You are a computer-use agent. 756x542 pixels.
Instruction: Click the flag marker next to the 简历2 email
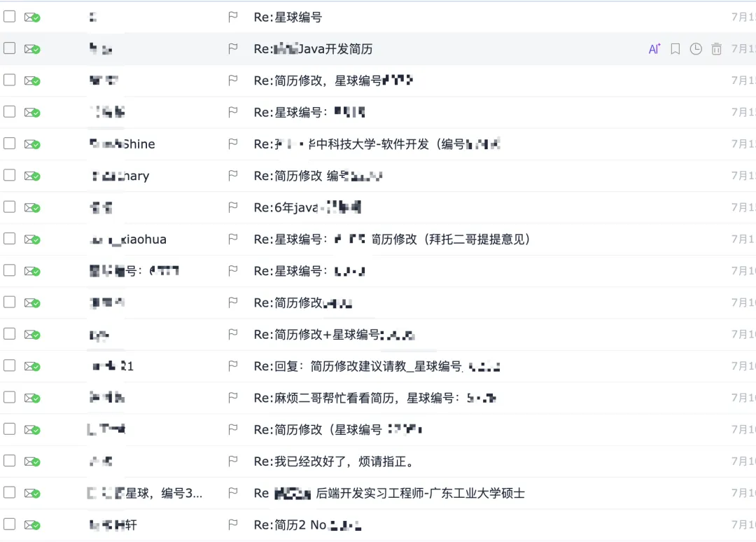click(233, 524)
